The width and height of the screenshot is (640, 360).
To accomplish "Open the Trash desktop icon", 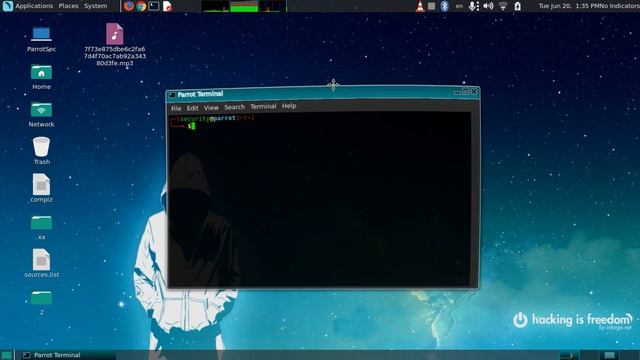I will tap(41, 147).
